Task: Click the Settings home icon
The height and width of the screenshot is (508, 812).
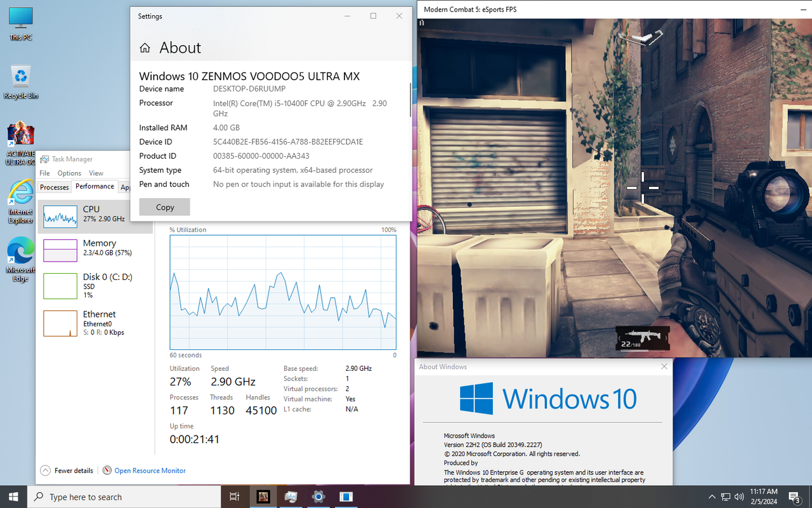Action: [x=145, y=48]
